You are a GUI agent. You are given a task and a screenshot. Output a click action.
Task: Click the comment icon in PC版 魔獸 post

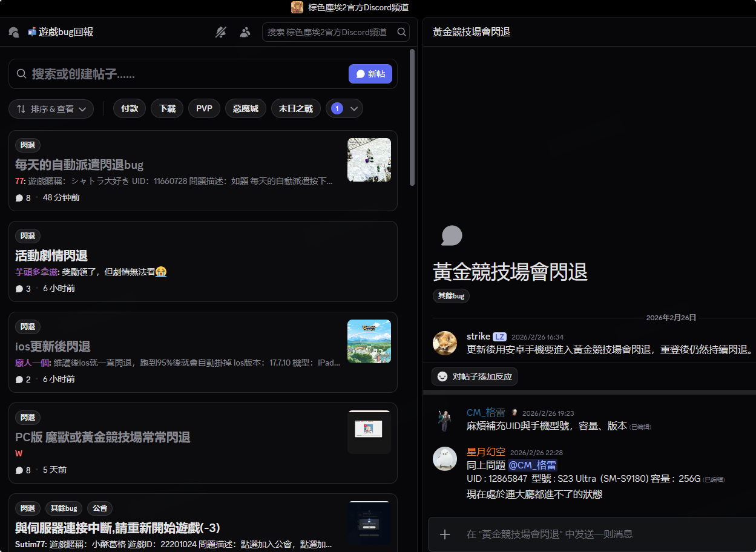19,470
